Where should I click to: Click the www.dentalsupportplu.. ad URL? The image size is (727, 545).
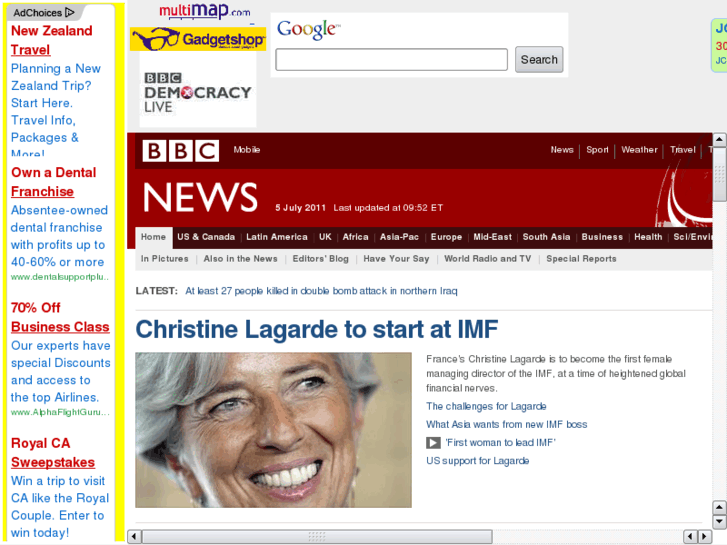pos(60,277)
